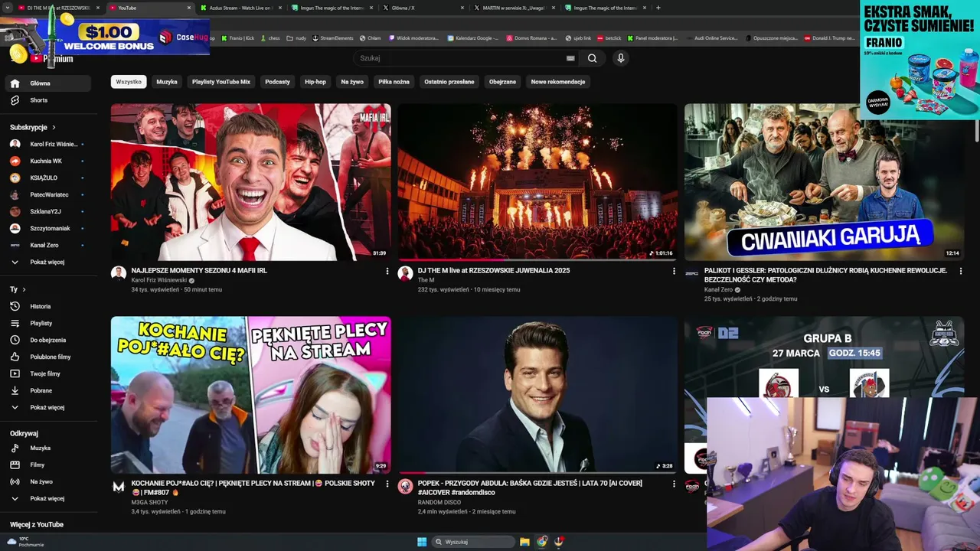Click the page vertical scrollbar
Image resolution: width=980 pixels, height=551 pixels.
(976, 130)
